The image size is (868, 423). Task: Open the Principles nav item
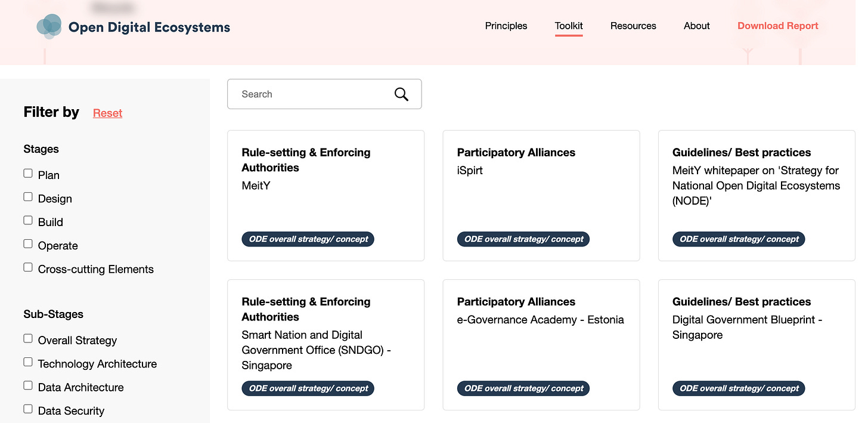(506, 26)
